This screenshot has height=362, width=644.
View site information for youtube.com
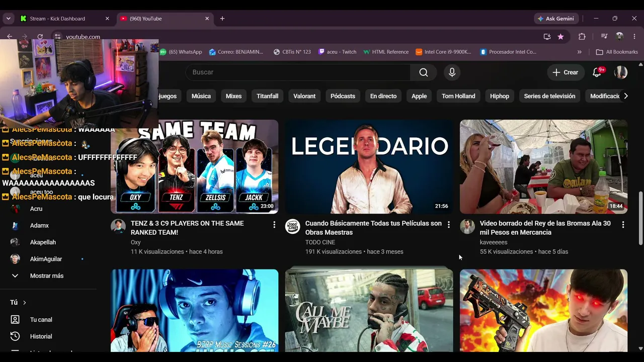(57, 37)
